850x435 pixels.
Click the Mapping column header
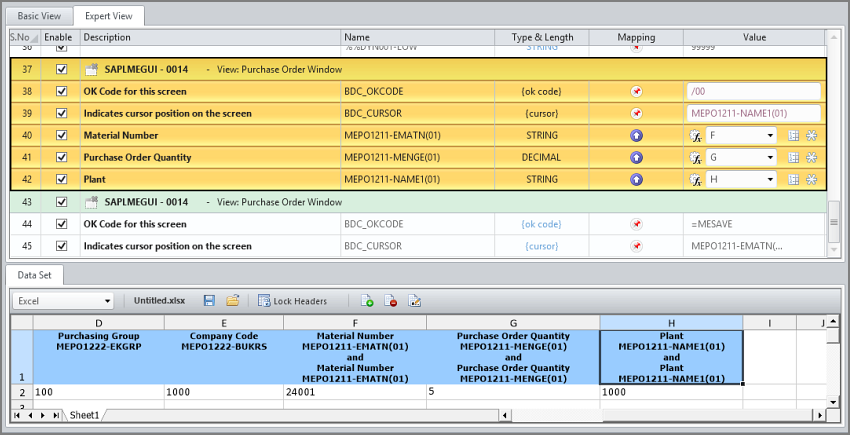point(636,37)
